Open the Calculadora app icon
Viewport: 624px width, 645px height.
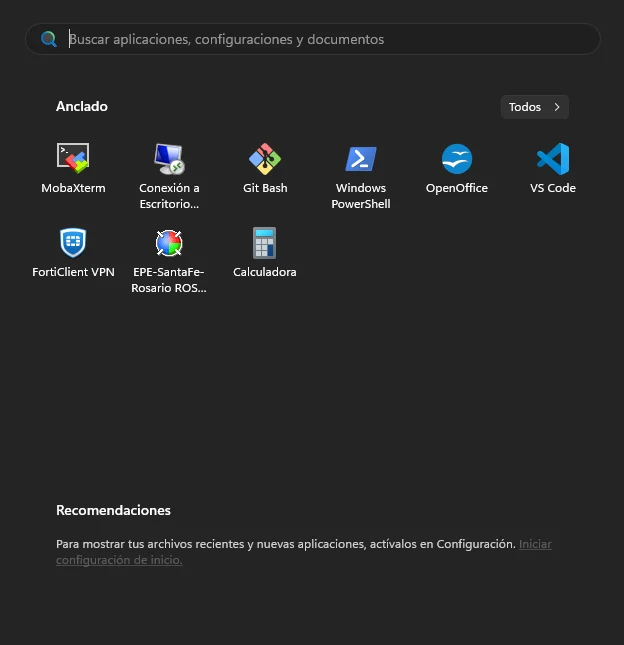(264, 243)
